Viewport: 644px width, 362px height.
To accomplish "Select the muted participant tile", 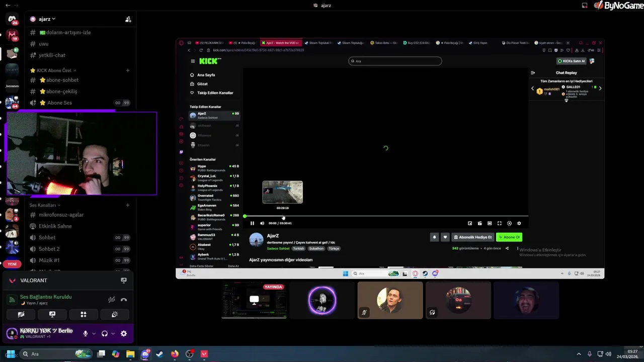I will click(390, 300).
